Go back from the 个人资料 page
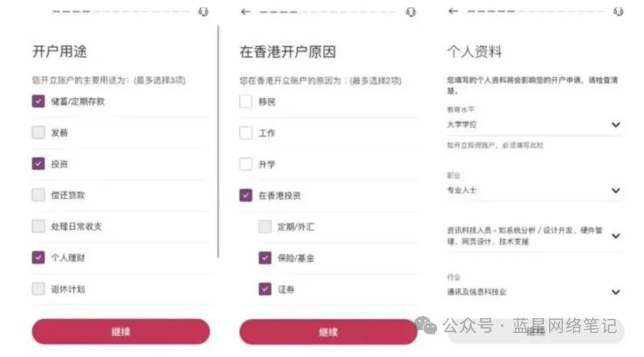The image size is (644, 357). coord(453,11)
